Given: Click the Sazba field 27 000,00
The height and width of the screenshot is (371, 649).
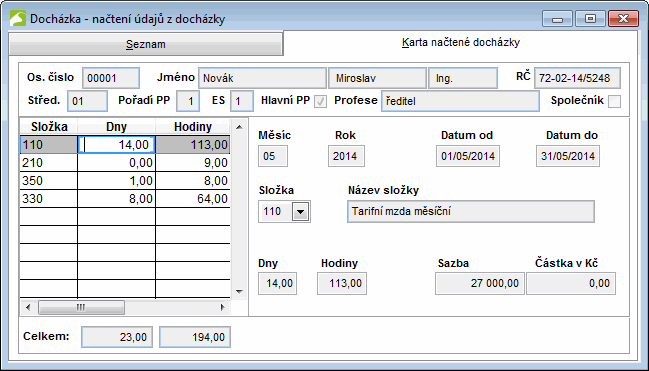Looking at the screenshot, I should point(480,283).
